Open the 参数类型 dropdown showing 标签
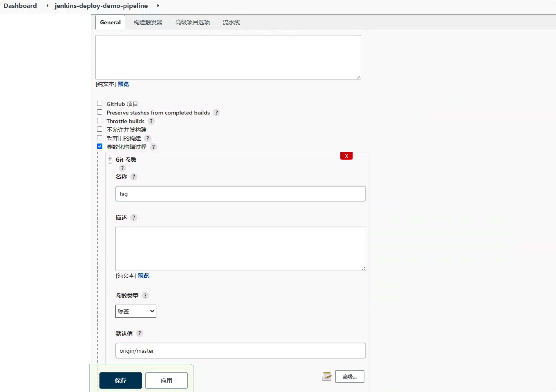Image resolution: width=556 pixels, height=392 pixels. pos(136,311)
